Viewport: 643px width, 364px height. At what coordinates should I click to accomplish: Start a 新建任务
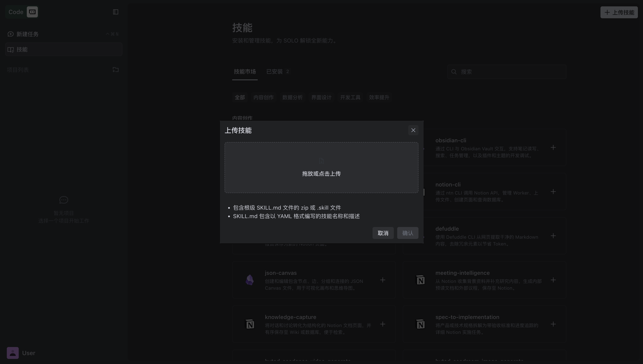[x=64, y=34]
